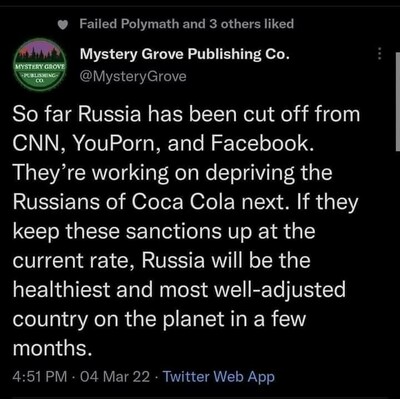Open the three-dot more options menu
400x399 pixels.
pyautogui.click(x=379, y=53)
